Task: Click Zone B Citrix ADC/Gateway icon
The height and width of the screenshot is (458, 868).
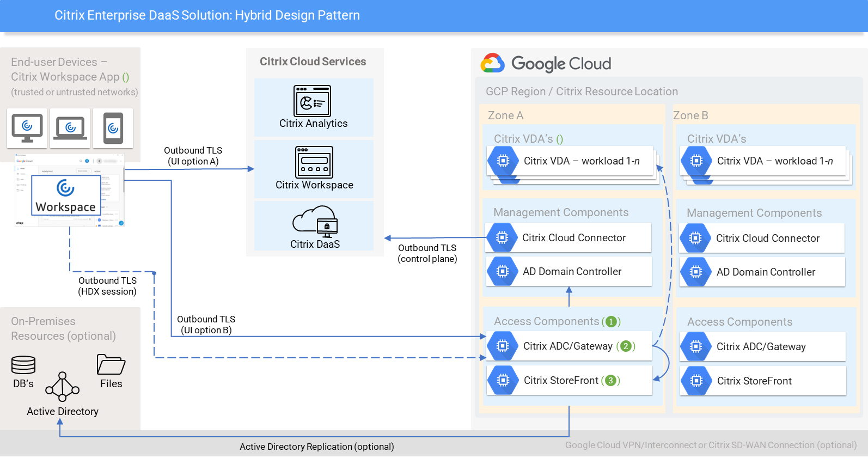Action: [696, 346]
